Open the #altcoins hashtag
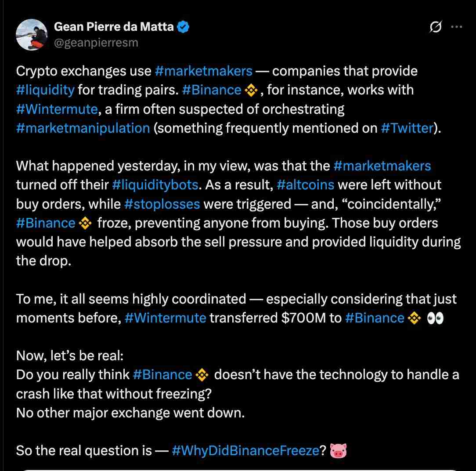Screen dimensions: 476x471 tap(306, 185)
